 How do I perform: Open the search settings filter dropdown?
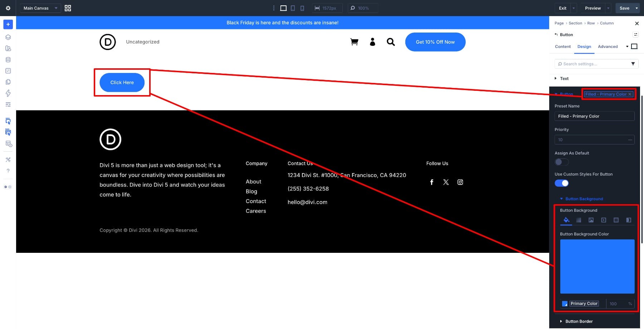[633, 64]
